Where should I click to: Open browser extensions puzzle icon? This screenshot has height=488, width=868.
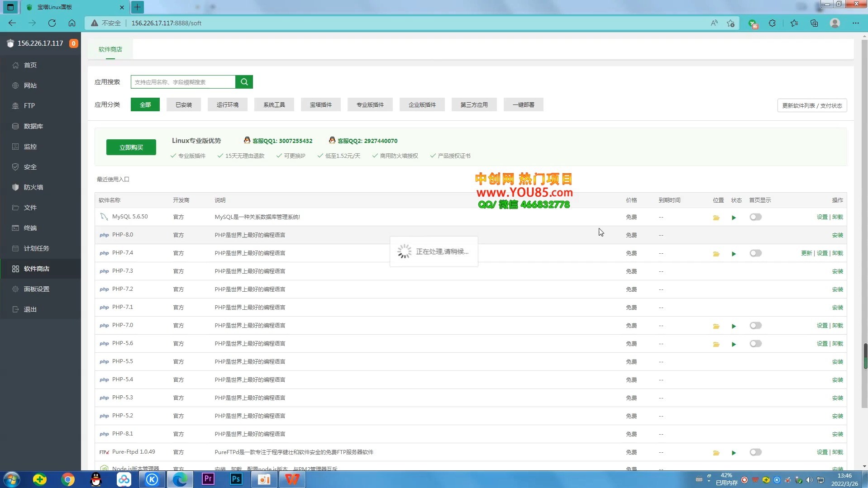tap(772, 23)
